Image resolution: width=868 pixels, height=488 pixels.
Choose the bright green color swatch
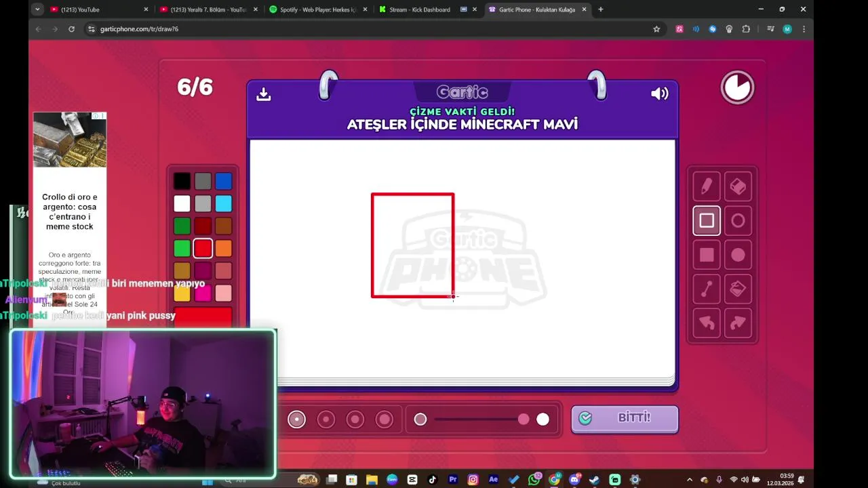pos(182,249)
